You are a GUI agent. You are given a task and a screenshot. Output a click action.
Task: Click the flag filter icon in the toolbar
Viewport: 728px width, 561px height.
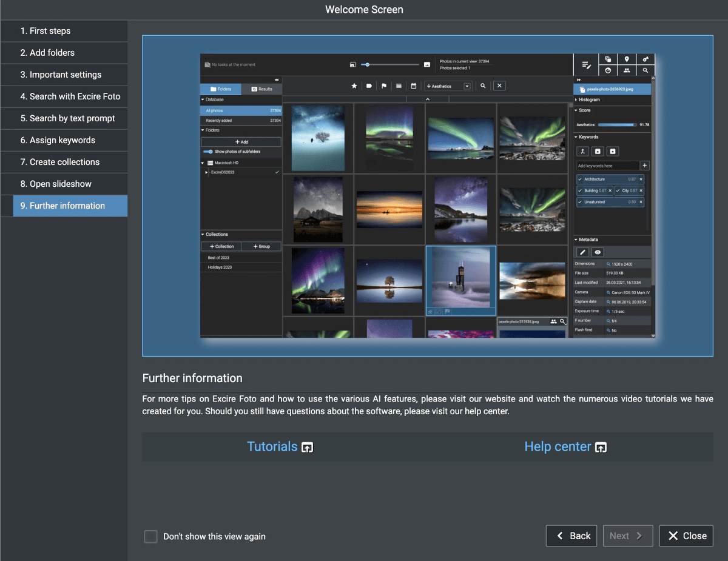click(384, 86)
